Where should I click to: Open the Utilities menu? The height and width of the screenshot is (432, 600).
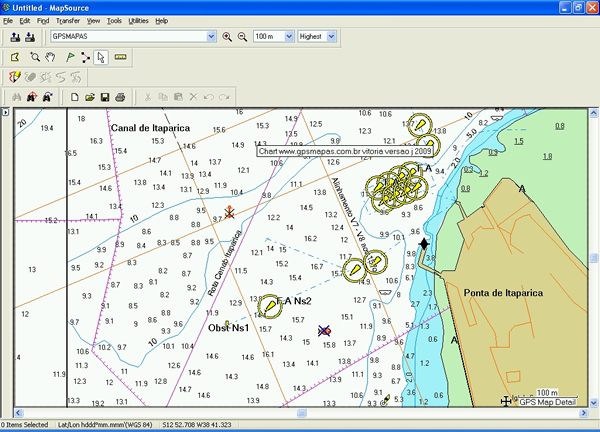pos(138,20)
